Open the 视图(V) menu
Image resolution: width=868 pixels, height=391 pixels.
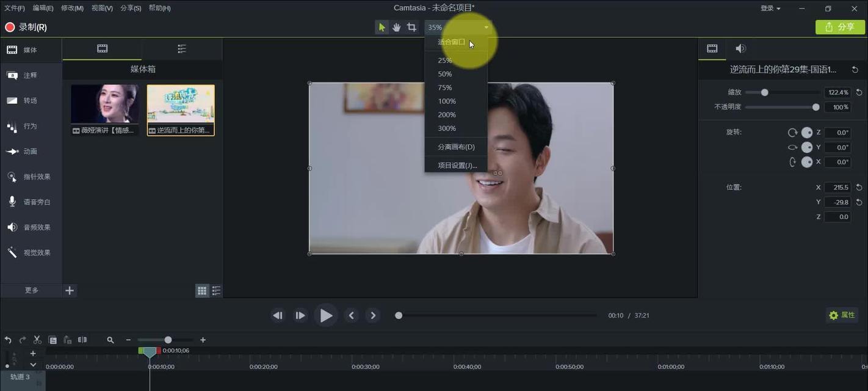click(102, 8)
